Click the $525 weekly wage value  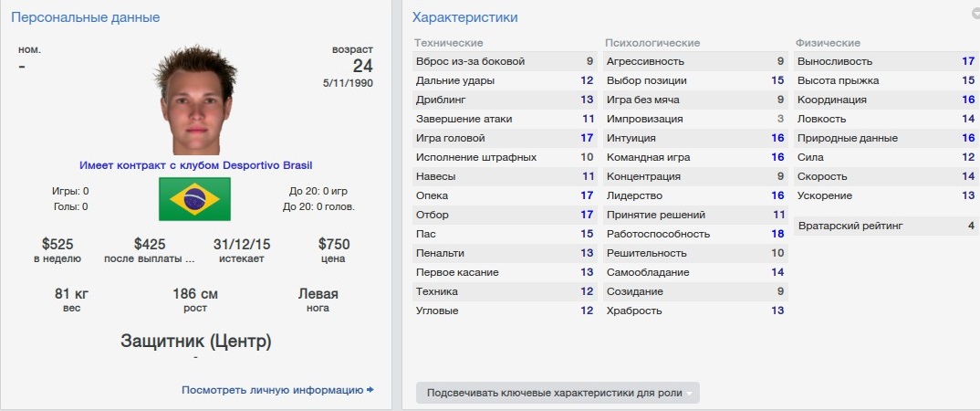tap(59, 245)
